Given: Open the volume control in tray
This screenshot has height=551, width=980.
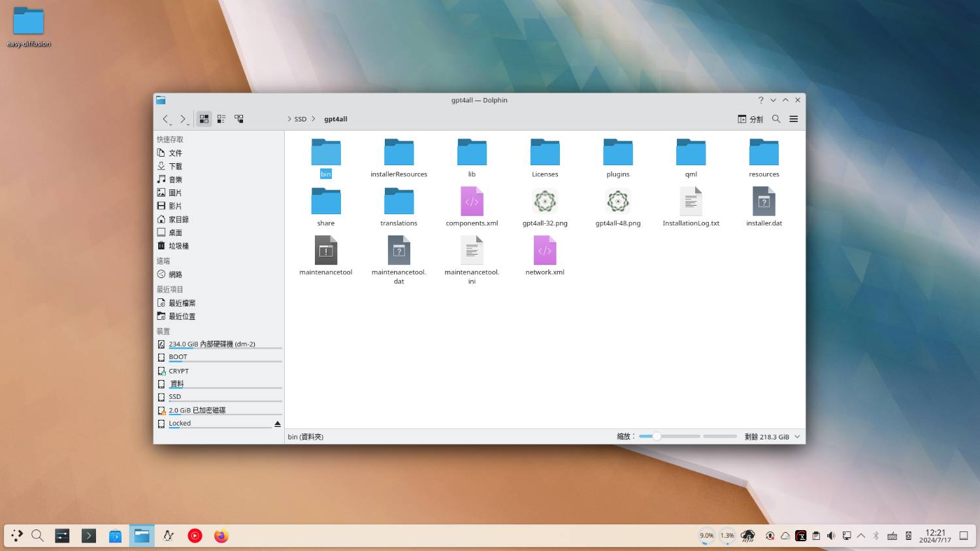Looking at the screenshot, I should coord(831,536).
